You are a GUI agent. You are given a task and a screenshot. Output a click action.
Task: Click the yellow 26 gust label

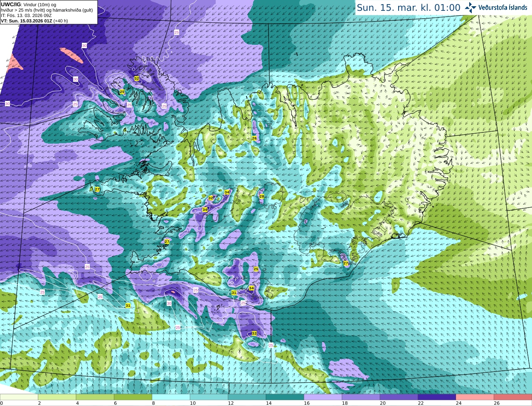click(254, 138)
